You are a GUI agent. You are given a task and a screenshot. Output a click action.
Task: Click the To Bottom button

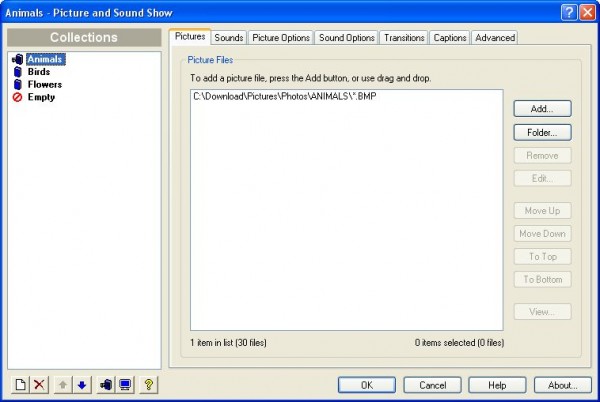coord(542,279)
